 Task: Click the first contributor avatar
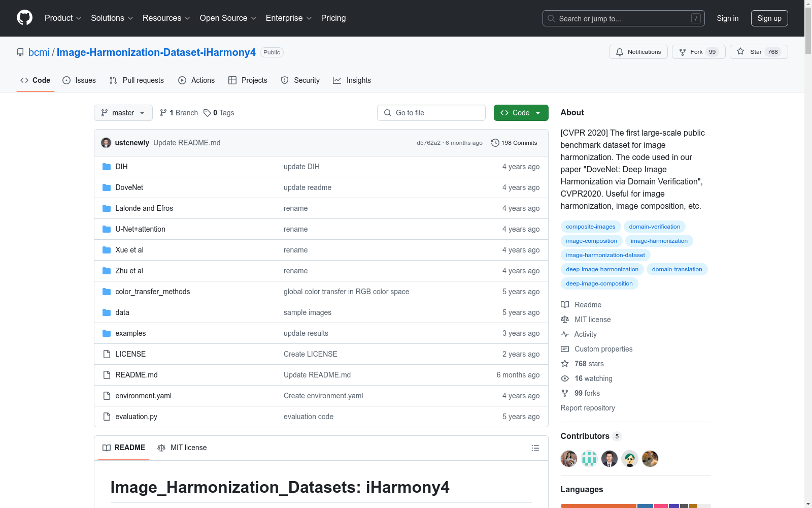pos(569,459)
